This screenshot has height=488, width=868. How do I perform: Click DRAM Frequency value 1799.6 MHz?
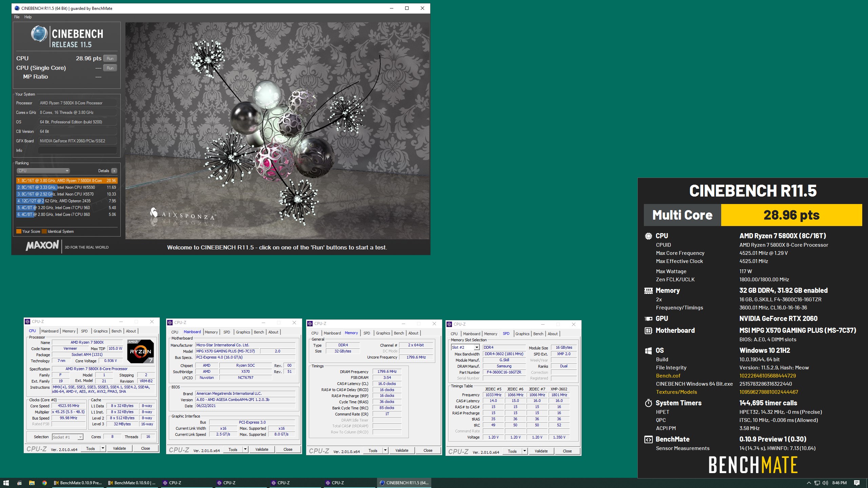click(387, 372)
